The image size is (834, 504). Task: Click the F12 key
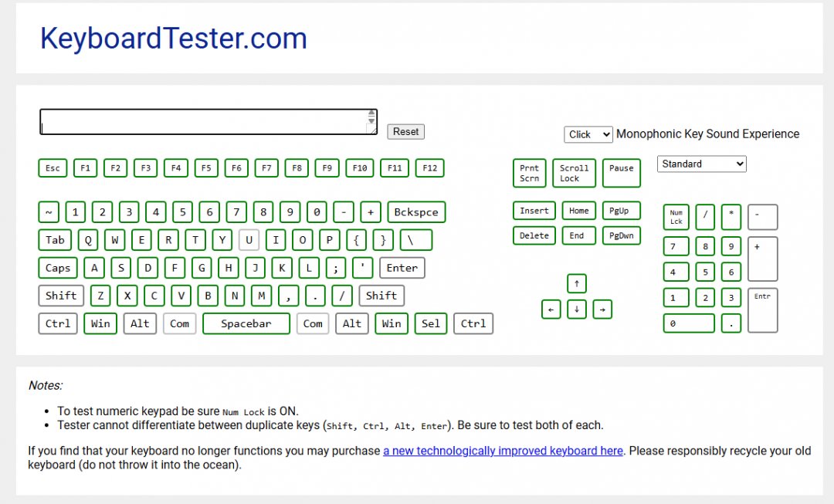430,168
